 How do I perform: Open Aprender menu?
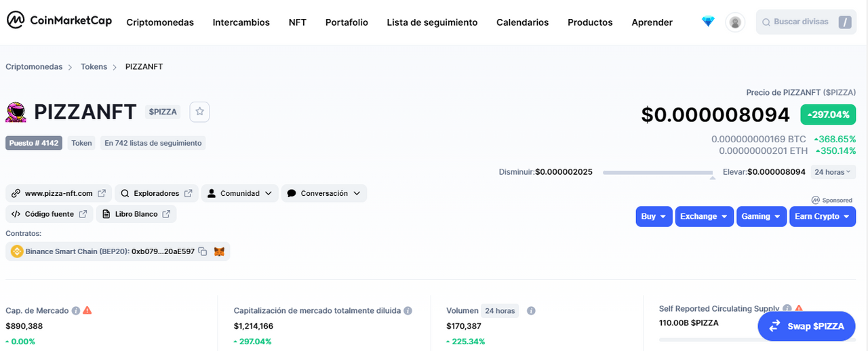click(x=652, y=22)
